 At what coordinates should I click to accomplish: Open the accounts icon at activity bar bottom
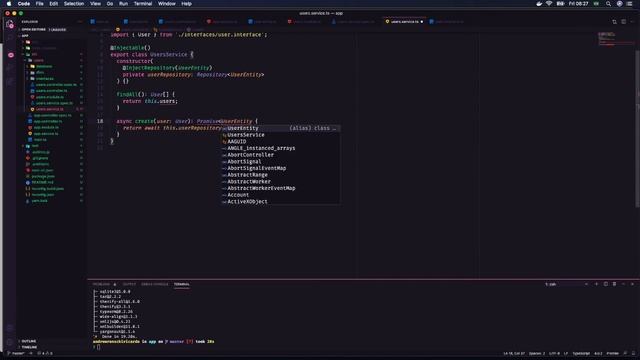point(10,329)
